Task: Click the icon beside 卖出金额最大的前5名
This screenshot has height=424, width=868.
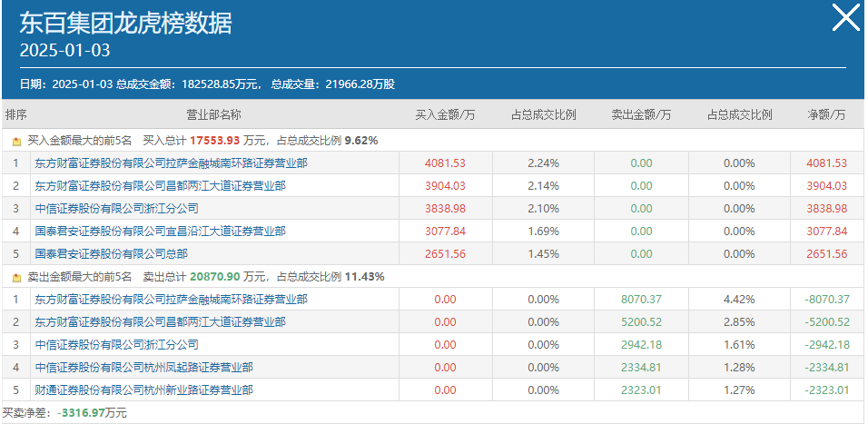Action: [16, 277]
